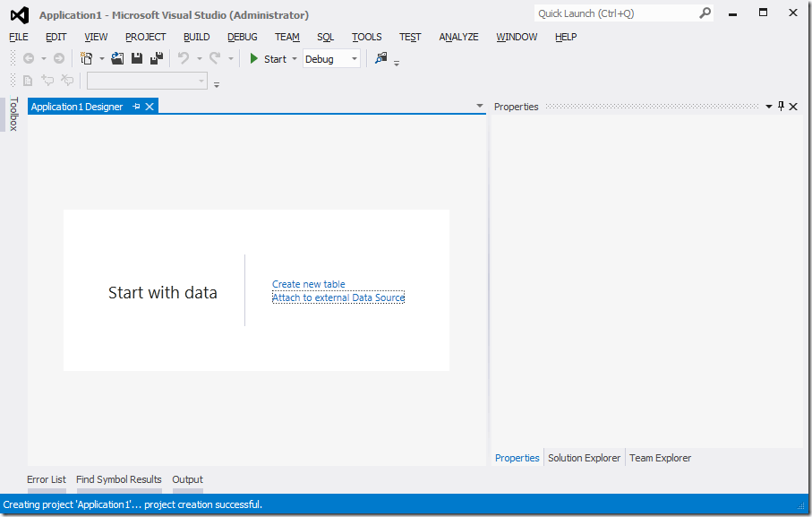Open the Error List tab
The width and height of the screenshot is (812, 517).
coord(47,479)
